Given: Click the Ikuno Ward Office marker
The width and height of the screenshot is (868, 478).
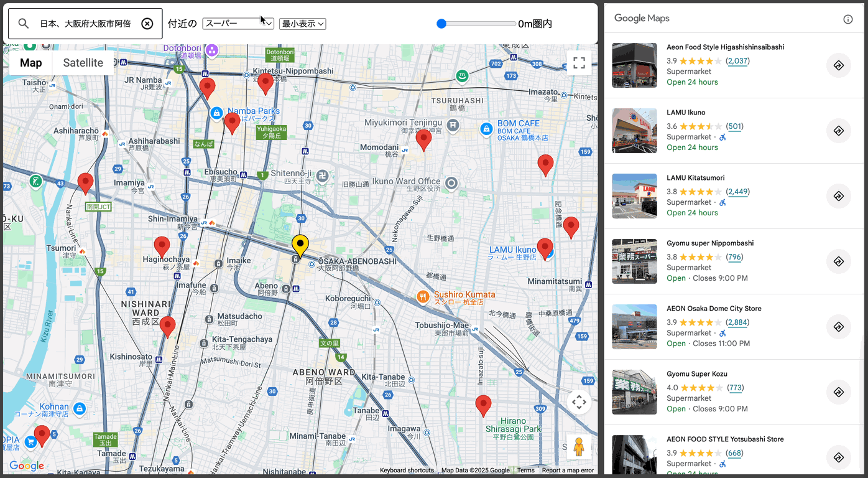Looking at the screenshot, I should (452, 183).
